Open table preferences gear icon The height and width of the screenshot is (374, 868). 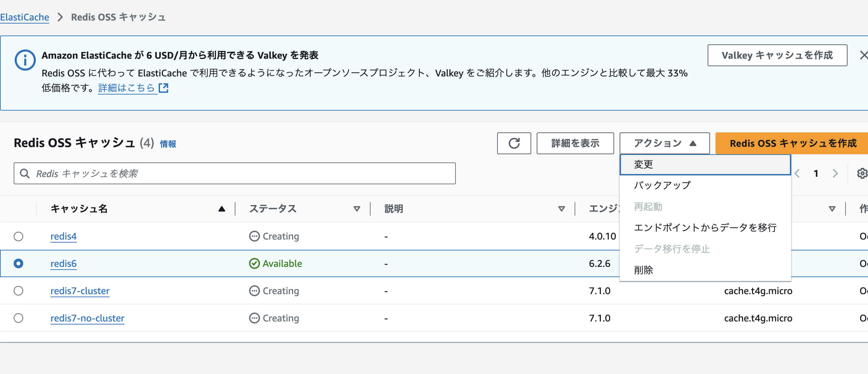click(862, 174)
